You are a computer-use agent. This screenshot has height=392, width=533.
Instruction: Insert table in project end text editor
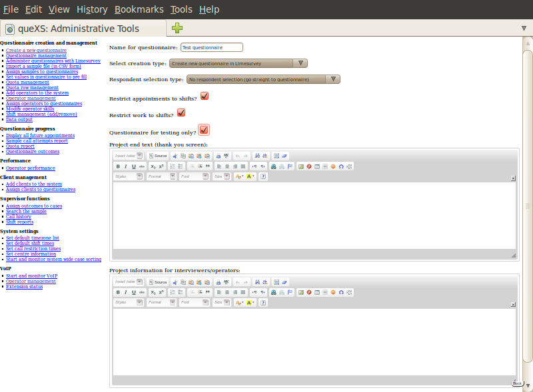(x=317, y=166)
